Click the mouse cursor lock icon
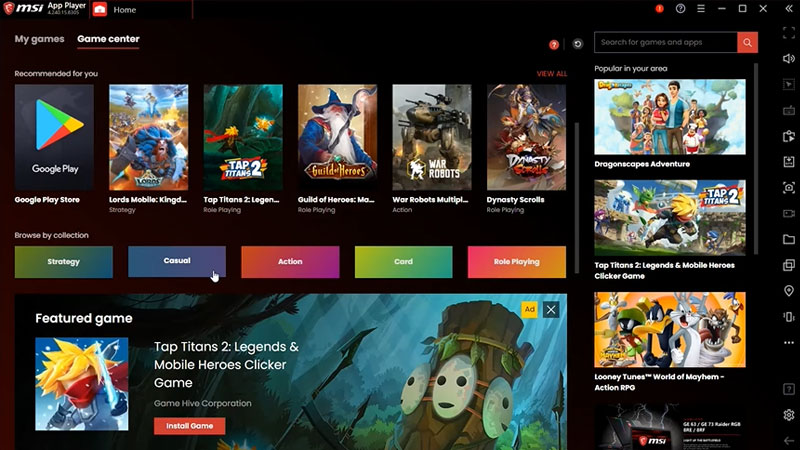800x450 pixels. (788, 85)
